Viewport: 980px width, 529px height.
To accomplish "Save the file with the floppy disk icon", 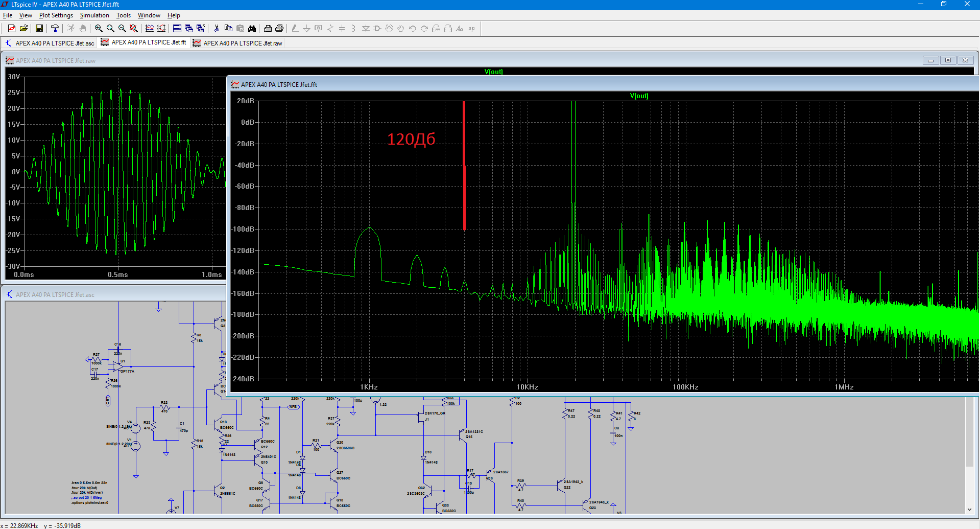I will 39,29.
